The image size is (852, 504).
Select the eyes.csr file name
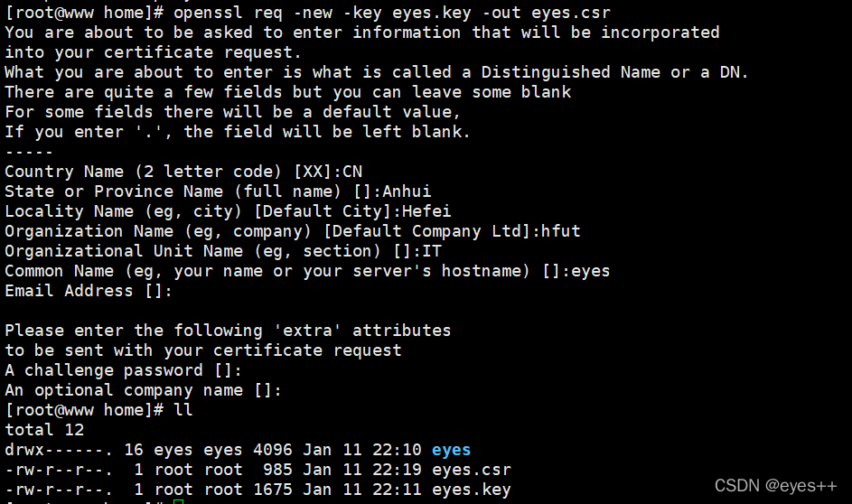[x=471, y=470]
